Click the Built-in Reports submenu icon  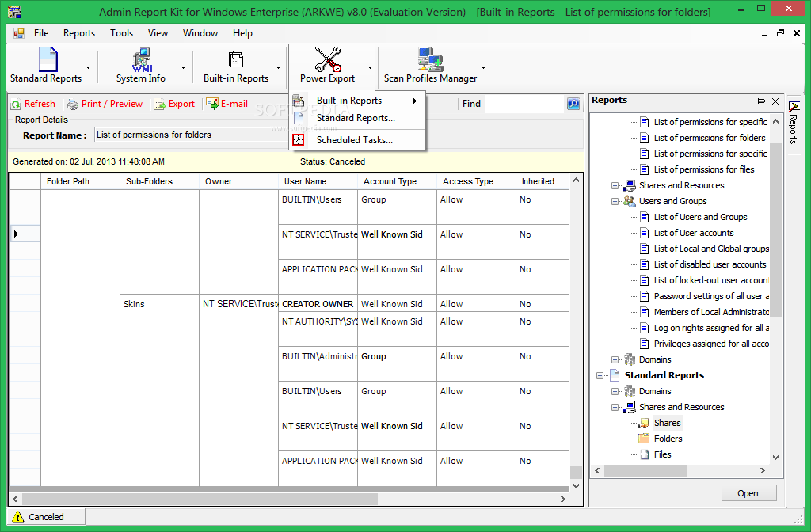(x=299, y=101)
